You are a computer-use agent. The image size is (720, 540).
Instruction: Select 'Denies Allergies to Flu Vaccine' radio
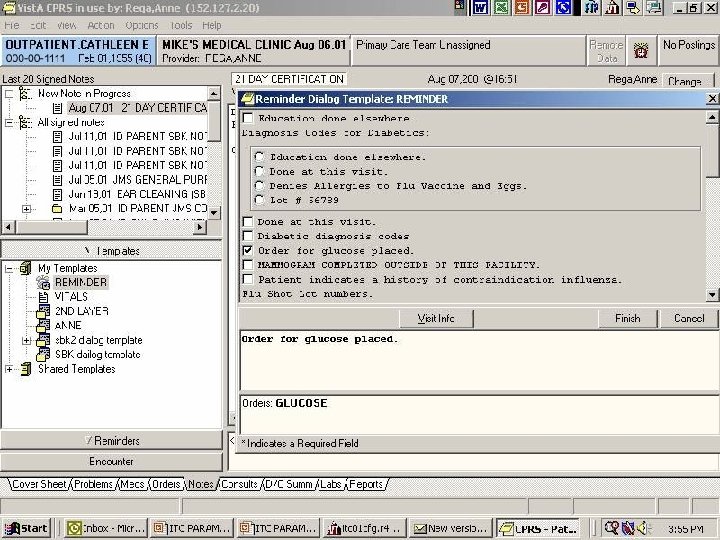(x=259, y=186)
